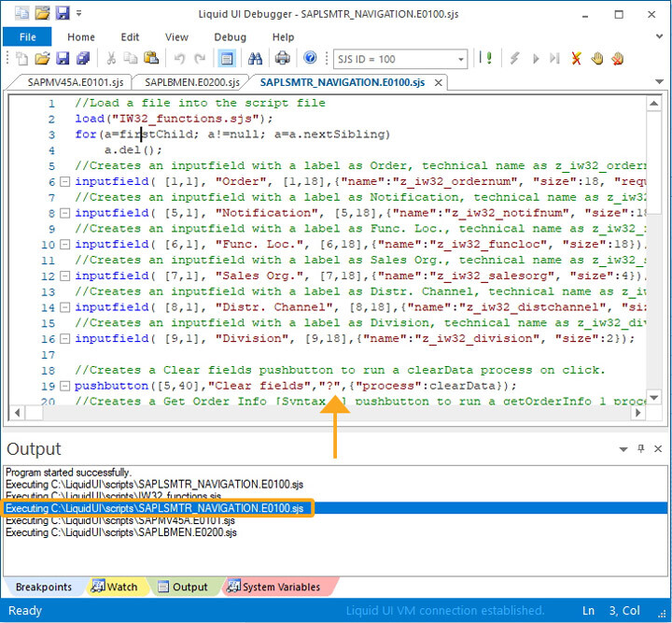
Task: Collapse code fold at line 19
Action: (x=64, y=387)
